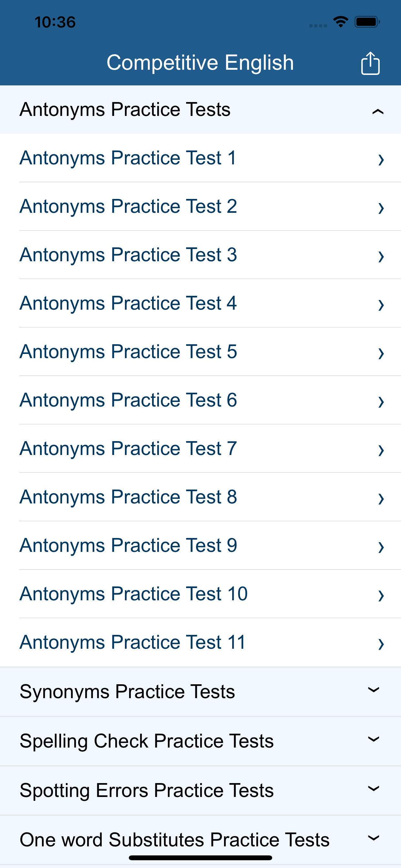Tap the chevron for Antonyms Practice Test 10

(381, 595)
